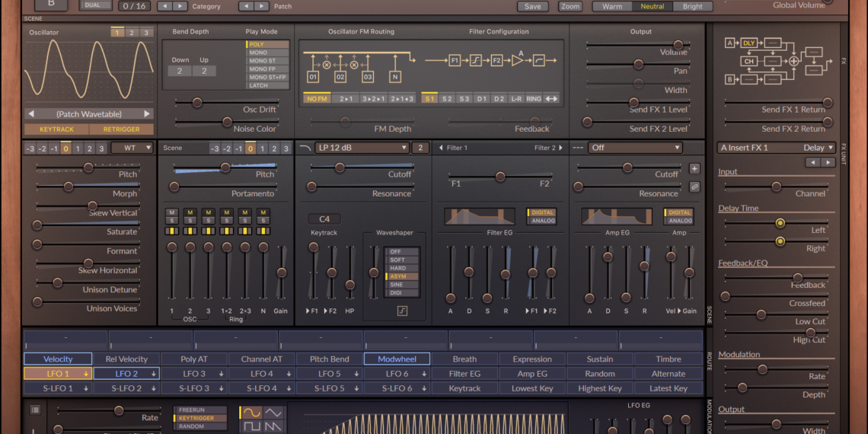
Task: Click the next wavetable arrow
Action: pos(148,114)
